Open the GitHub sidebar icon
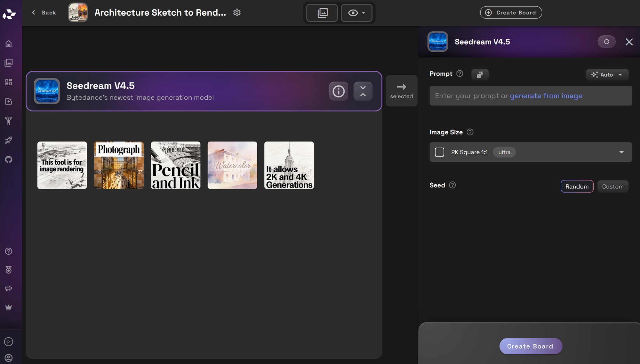This screenshot has width=640, height=364. 9,159
